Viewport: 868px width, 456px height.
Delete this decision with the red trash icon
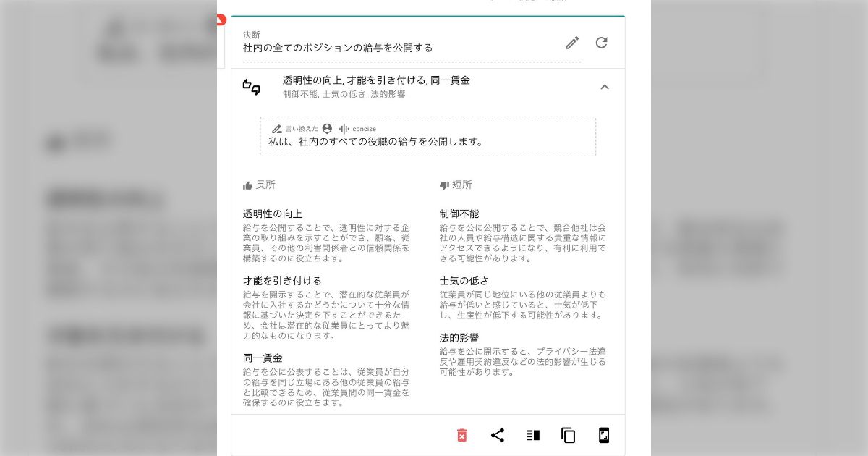(462, 435)
